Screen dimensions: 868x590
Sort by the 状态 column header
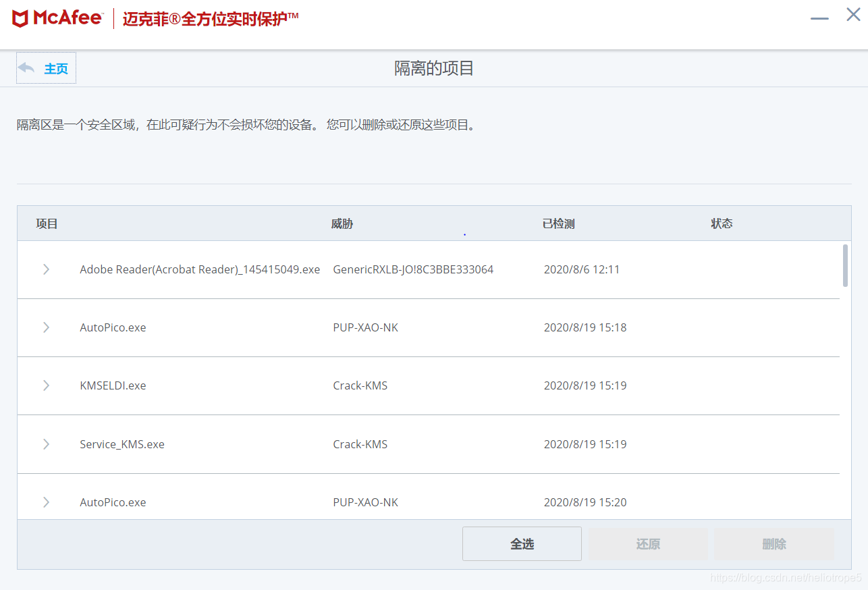tap(722, 223)
